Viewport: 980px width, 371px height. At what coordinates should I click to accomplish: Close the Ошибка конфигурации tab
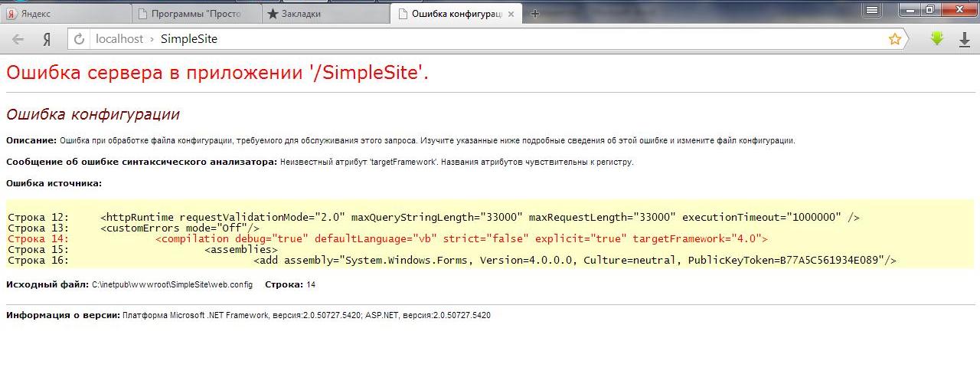(x=511, y=14)
